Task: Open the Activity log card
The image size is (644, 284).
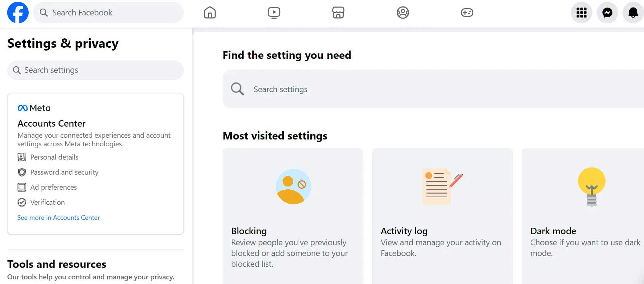Action: point(442,215)
